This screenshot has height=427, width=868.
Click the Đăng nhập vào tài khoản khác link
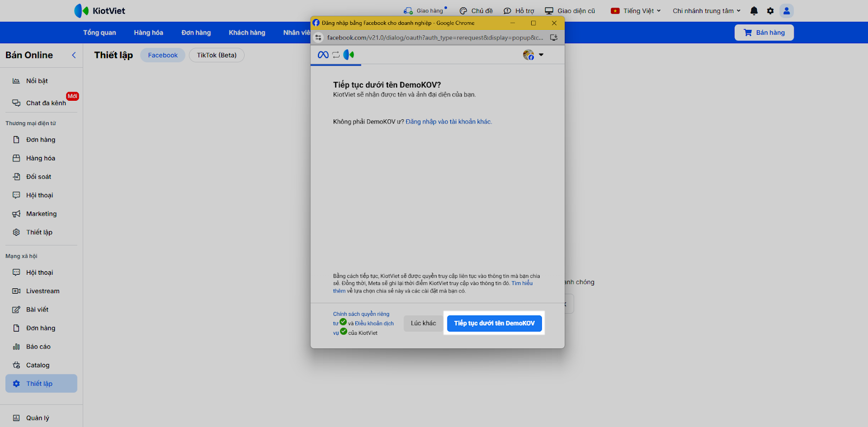tap(449, 122)
